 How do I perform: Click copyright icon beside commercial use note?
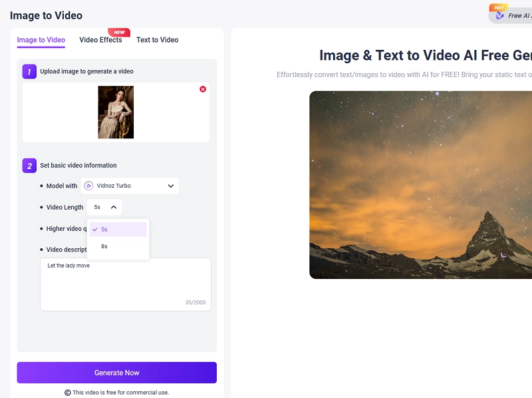point(66,393)
